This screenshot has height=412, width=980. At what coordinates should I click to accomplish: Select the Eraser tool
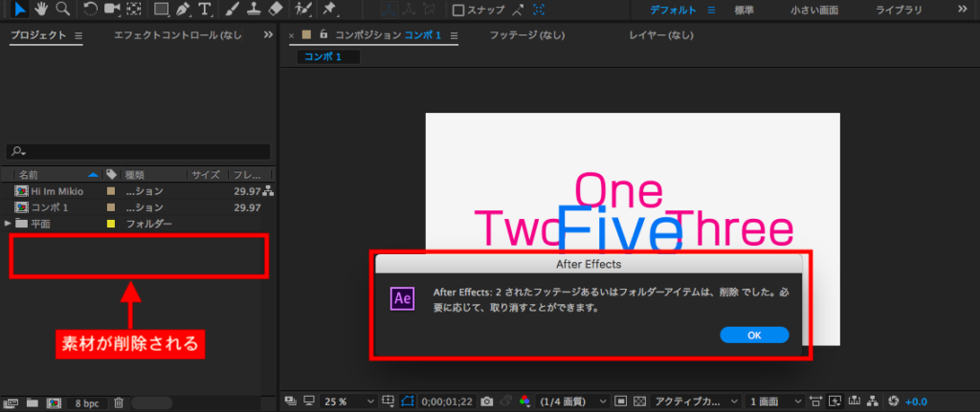(x=275, y=9)
